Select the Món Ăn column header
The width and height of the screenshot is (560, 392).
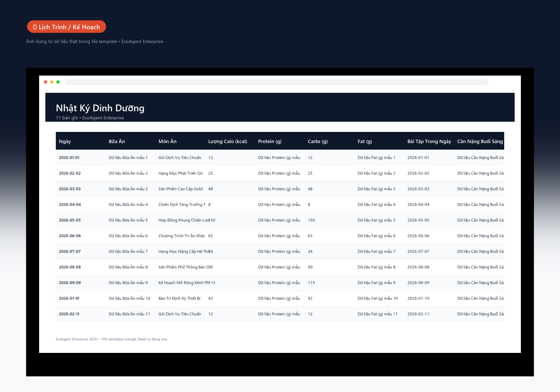point(167,141)
